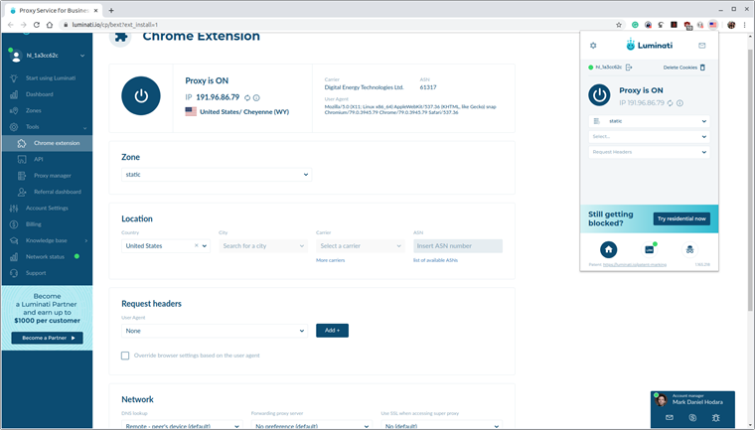Open the Select... dropdown in popup
This screenshot has width=755, height=430.
(x=649, y=137)
